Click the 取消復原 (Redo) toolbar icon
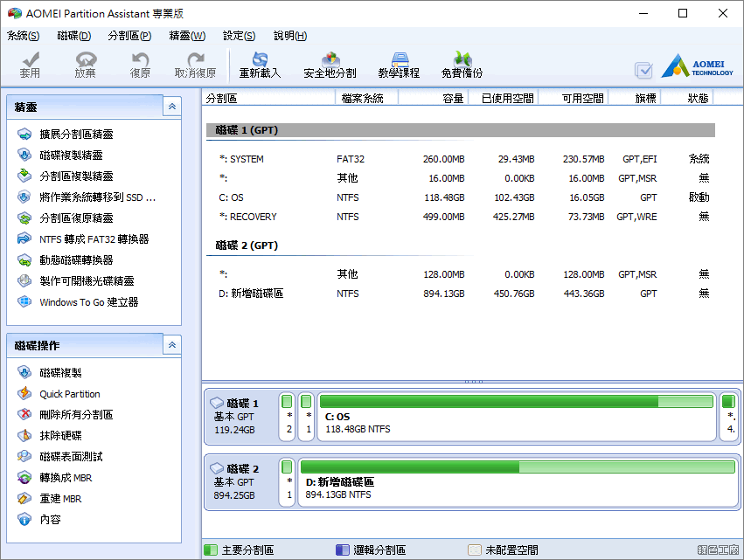 pyautogui.click(x=195, y=65)
